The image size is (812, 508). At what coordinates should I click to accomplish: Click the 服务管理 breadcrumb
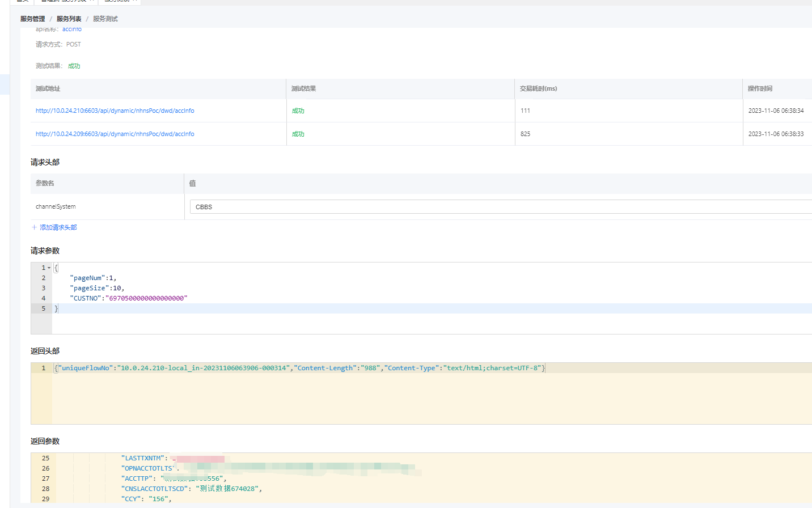32,19
